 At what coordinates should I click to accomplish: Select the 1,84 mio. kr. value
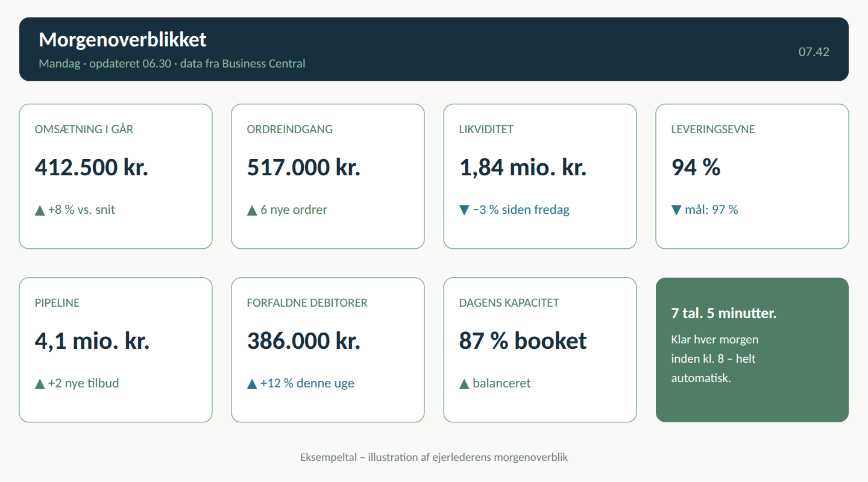(x=523, y=167)
